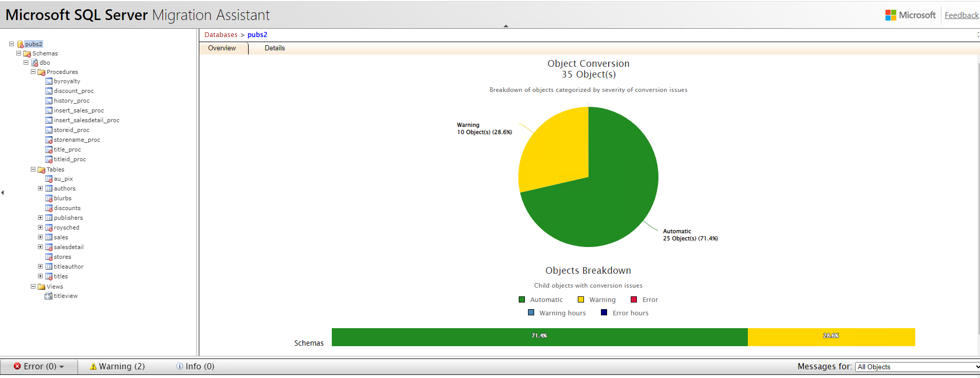Screen dimensions: 980x378
Task: Click the yellow Warning legend swatch
Action: [x=581, y=300]
